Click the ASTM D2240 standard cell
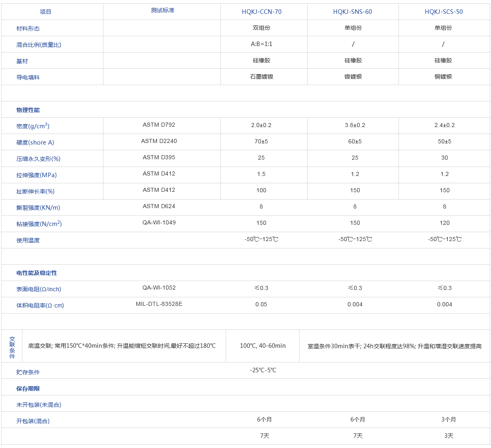Viewport: 491px width, 448px height. pyautogui.click(x=159, y=141)
